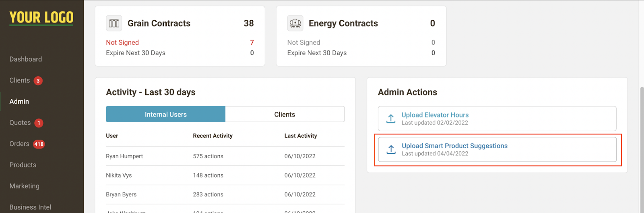Image resolution: width=644 pixels, height=213 pixels.
Task: Click the Energy Contracts tanker icon
Action: [295, 23]
